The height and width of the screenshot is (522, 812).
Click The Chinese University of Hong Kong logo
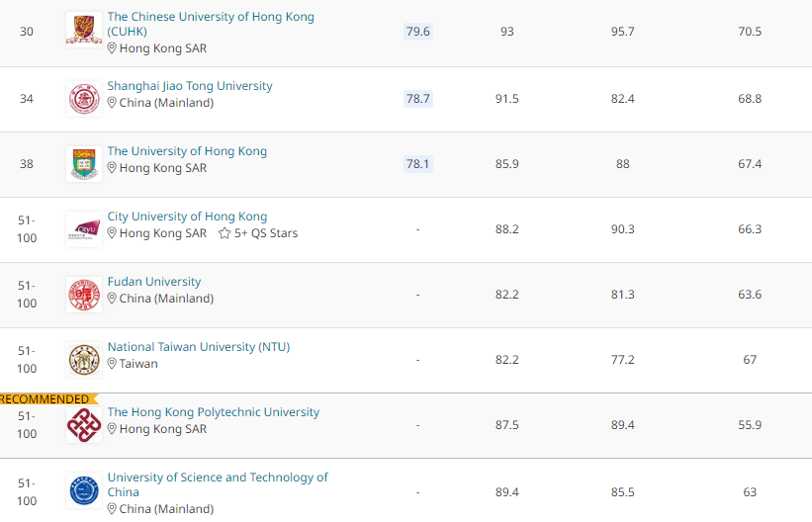coord(83,30)
